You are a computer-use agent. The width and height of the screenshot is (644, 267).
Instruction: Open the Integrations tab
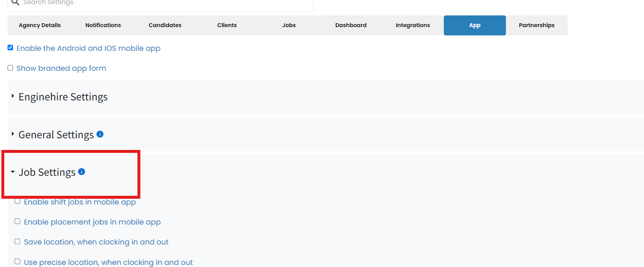(413, 25)
